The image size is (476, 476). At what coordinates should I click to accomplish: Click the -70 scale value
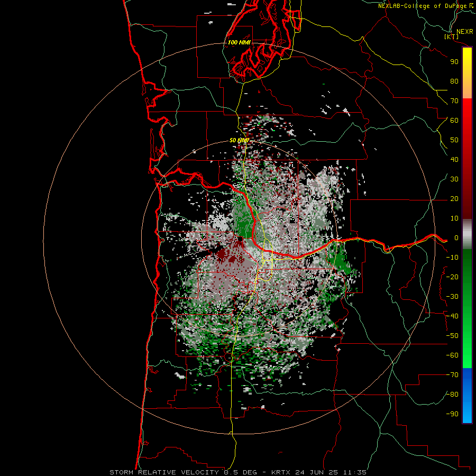(x=452, y=375)
